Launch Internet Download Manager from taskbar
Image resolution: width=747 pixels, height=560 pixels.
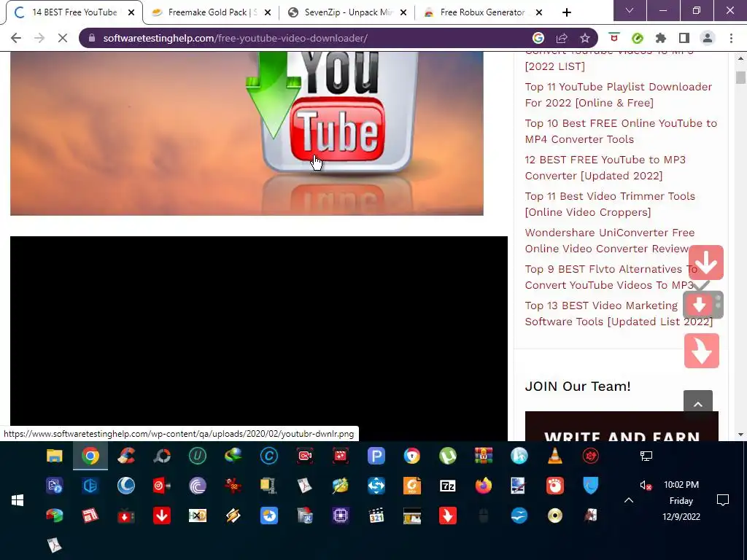click(233, 456)
